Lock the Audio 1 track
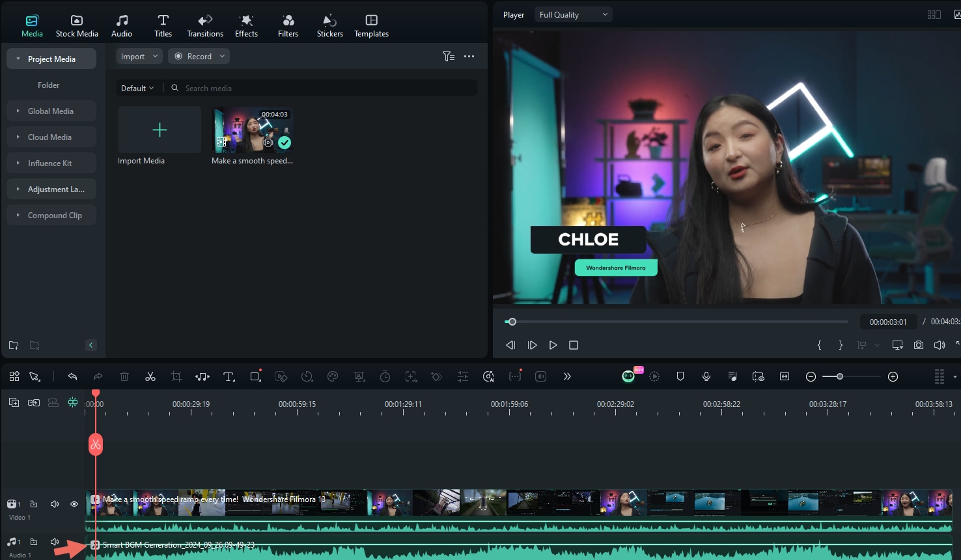This screenshot has height=560, width=961. [34, 542]
